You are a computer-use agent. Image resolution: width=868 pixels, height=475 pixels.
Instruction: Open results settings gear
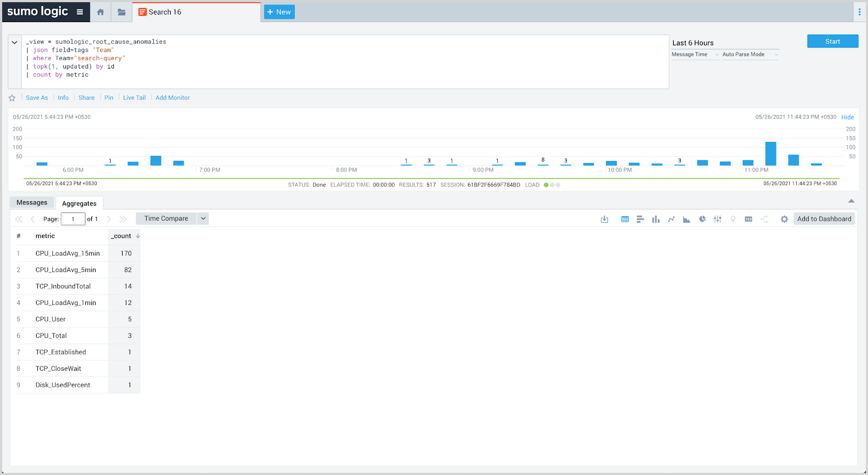pyautogui.click(x=784, y=219)
